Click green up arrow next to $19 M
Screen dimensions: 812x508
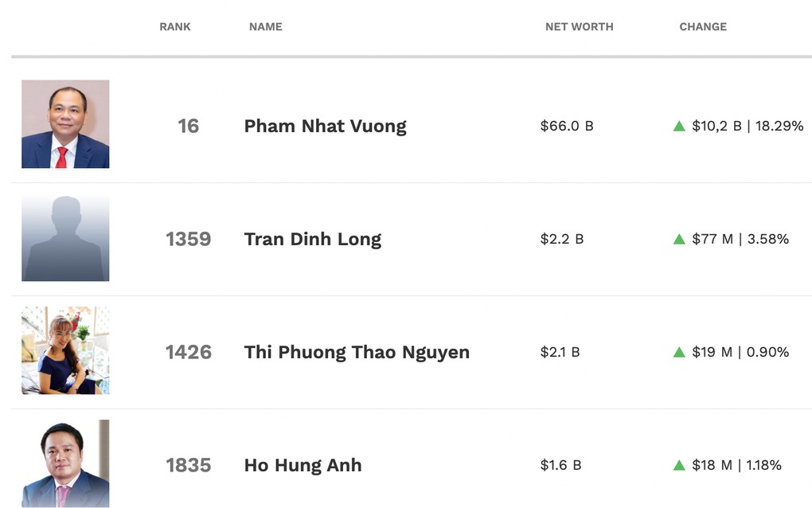click(x=679, y=352)
